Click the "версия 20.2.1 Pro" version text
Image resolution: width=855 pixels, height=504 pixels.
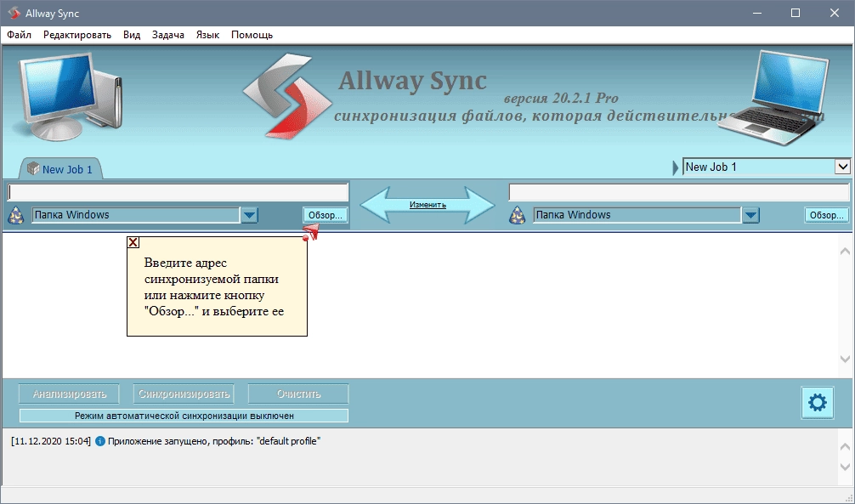click(561, 99)
